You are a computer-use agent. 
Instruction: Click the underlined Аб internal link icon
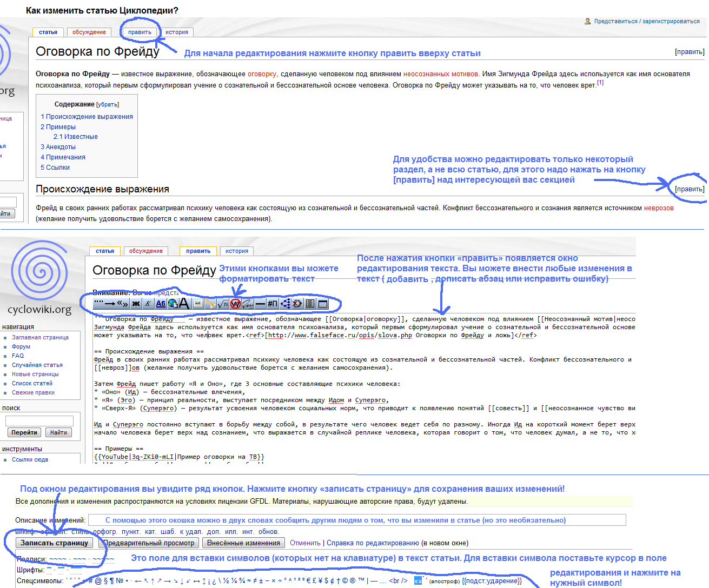[161, 304]
